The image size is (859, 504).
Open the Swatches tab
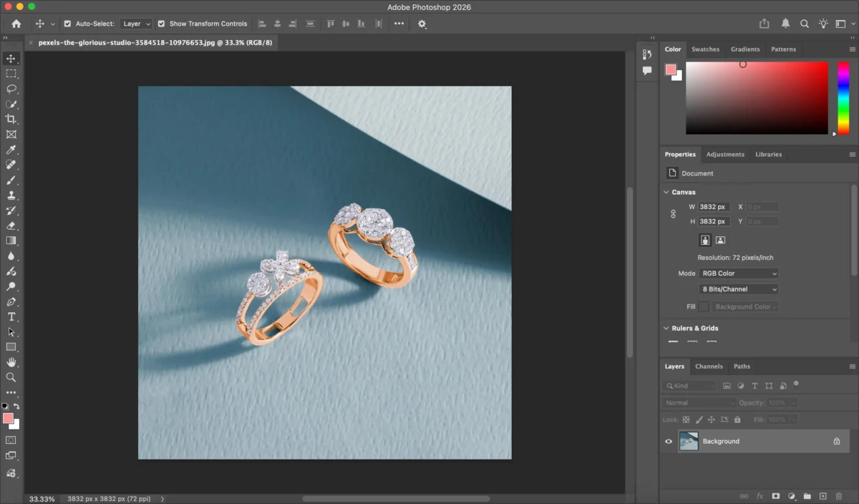(705, 49)
